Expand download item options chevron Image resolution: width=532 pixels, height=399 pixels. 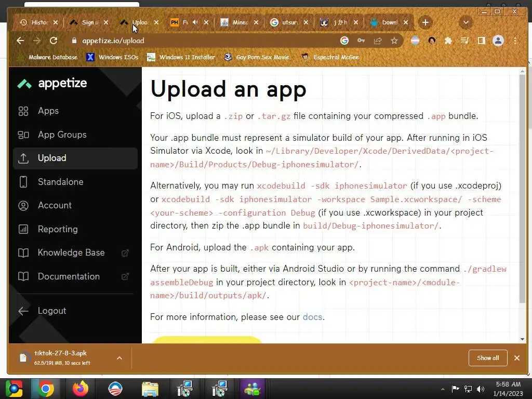click(119, 358)
